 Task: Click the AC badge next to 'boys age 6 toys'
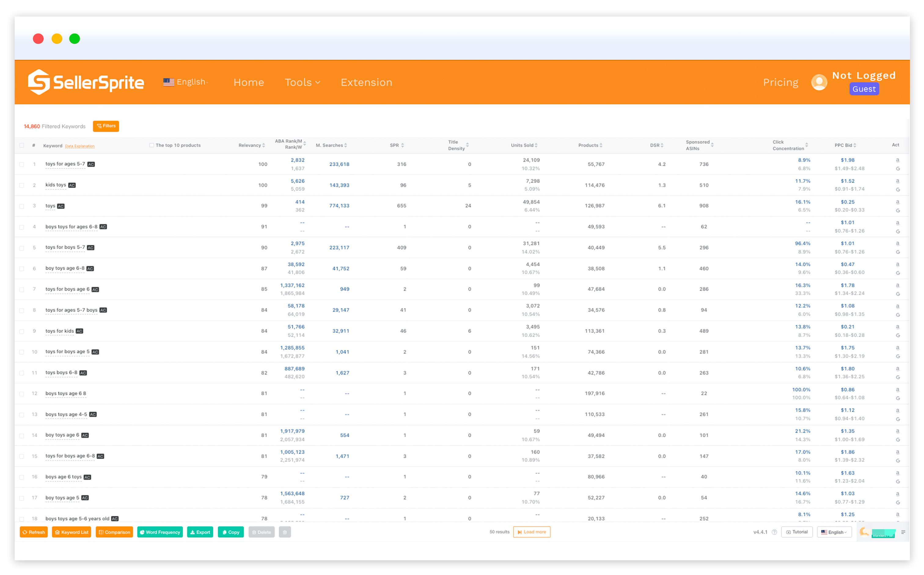87,477
